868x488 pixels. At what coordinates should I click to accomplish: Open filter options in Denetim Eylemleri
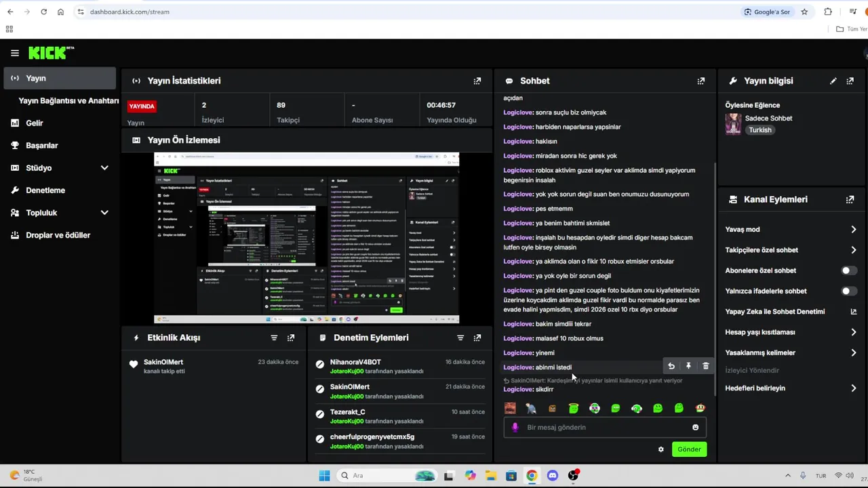(460, 338)
